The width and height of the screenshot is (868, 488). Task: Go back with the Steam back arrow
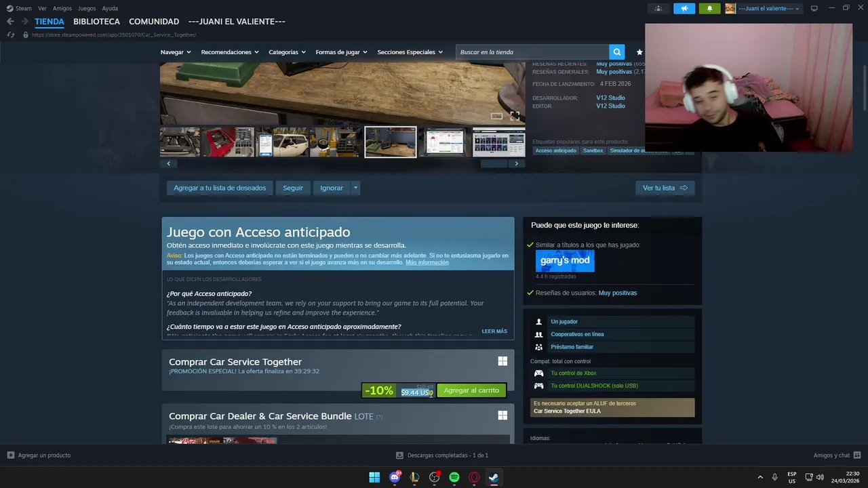click(10, 22)
